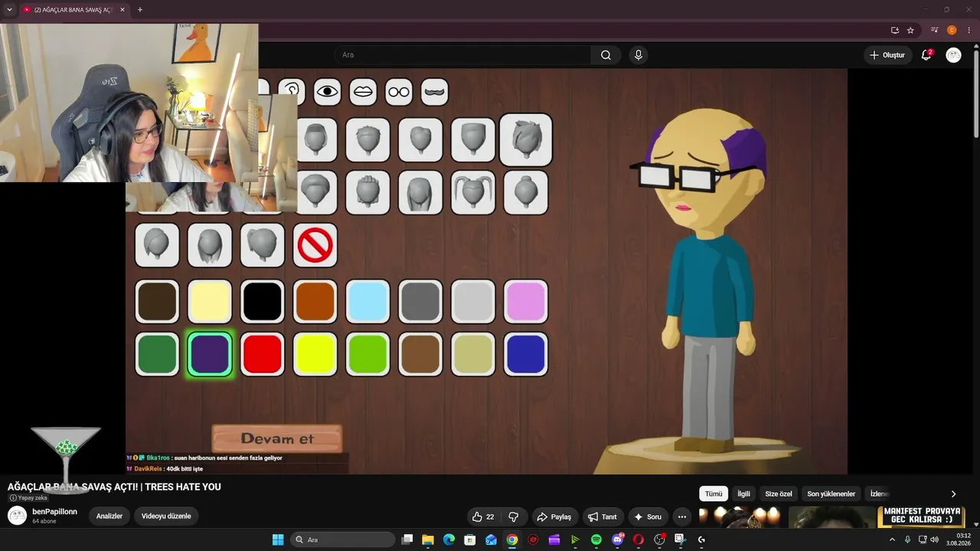Screen dimensions: 980x551
Task: Click the Windows taskbar search box
Action: pyautogui.click(x=342, y=540)
